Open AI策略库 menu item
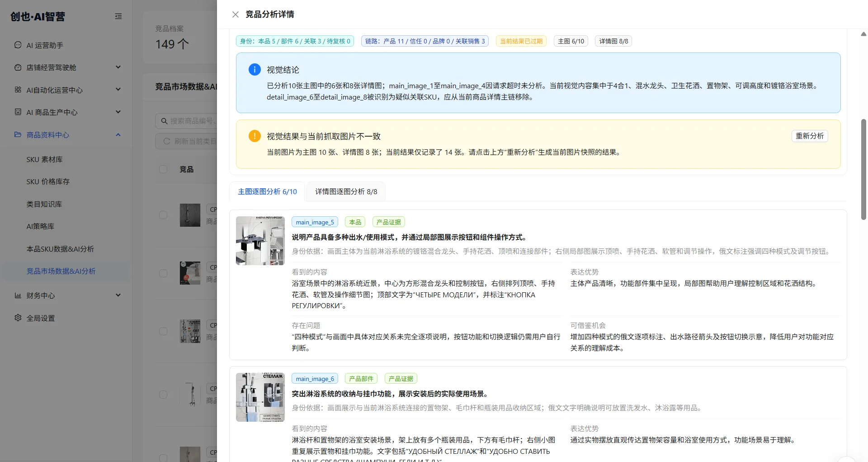Screen dimensions: 868x462 coord(40,226)
